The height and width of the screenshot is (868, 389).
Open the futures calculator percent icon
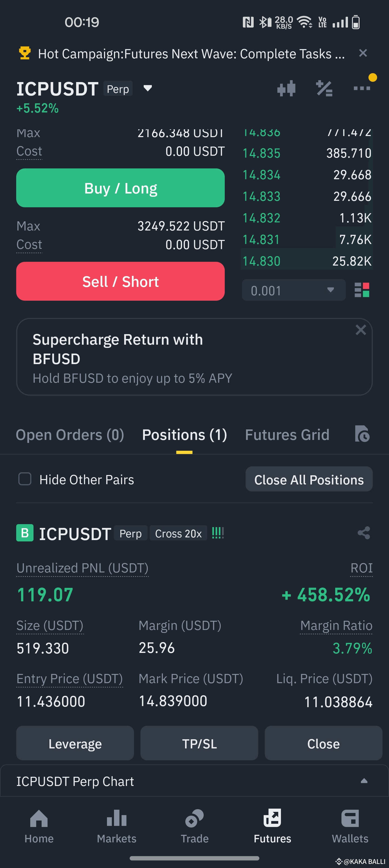(x=324, y=89)
